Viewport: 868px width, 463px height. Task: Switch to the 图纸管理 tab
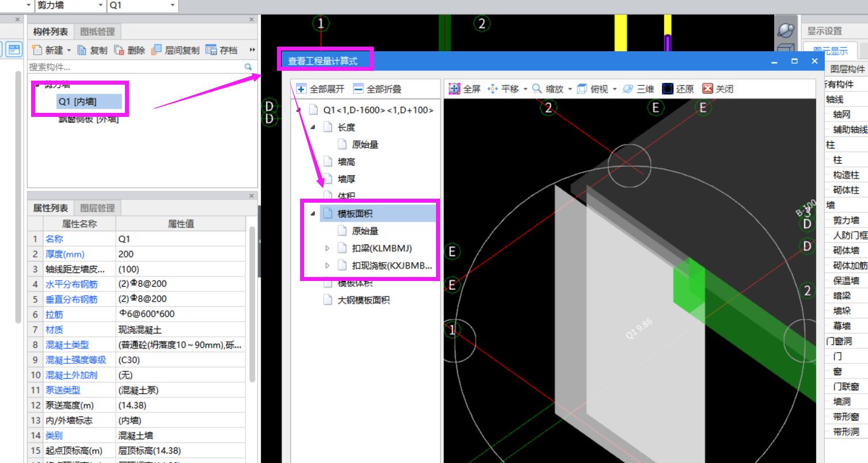97,32
